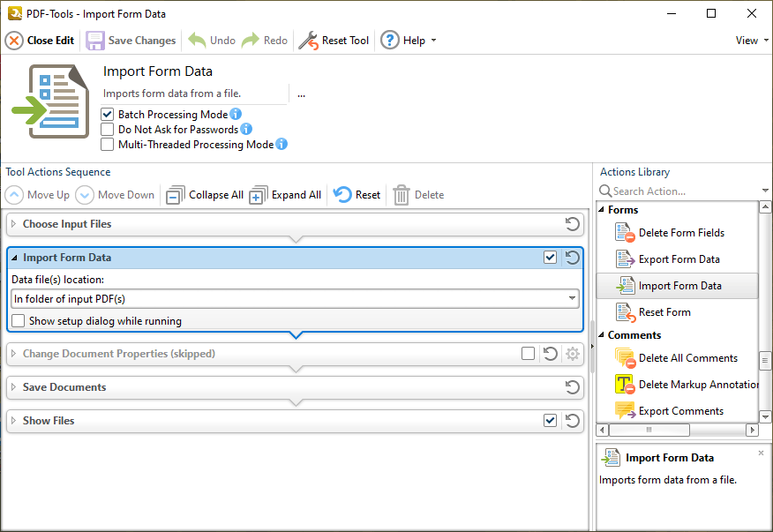Select Delete All Comments action
The width and height of the screenshot is (773, 532).
tap(678, 358)
